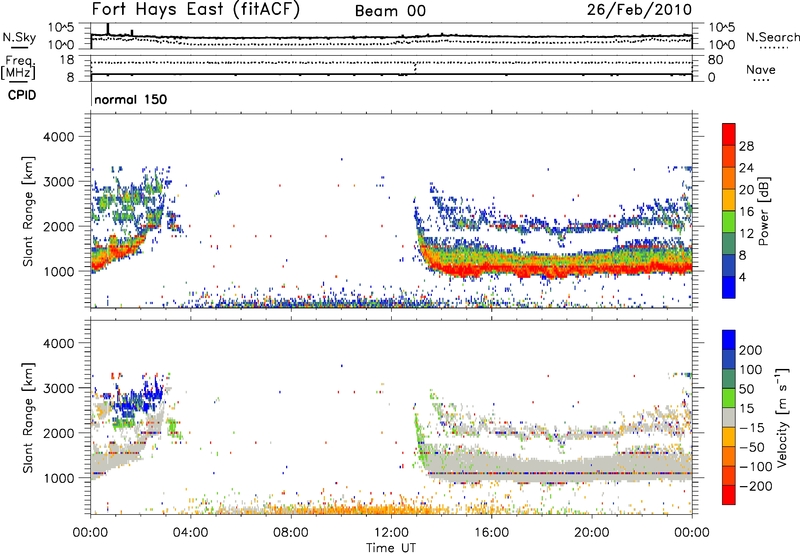Click the '04:00' time axis tick label
The width and height of the screenshot is (800, 554).
coord(190,533)
